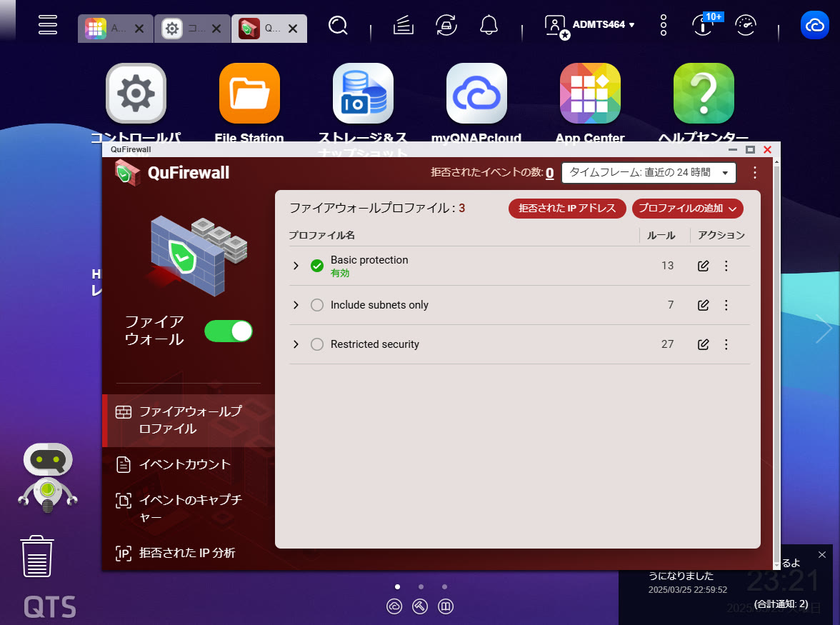Expand the Include subnets only profile
This screenshot has width=840, height=625.
click(x=296, y=305)
